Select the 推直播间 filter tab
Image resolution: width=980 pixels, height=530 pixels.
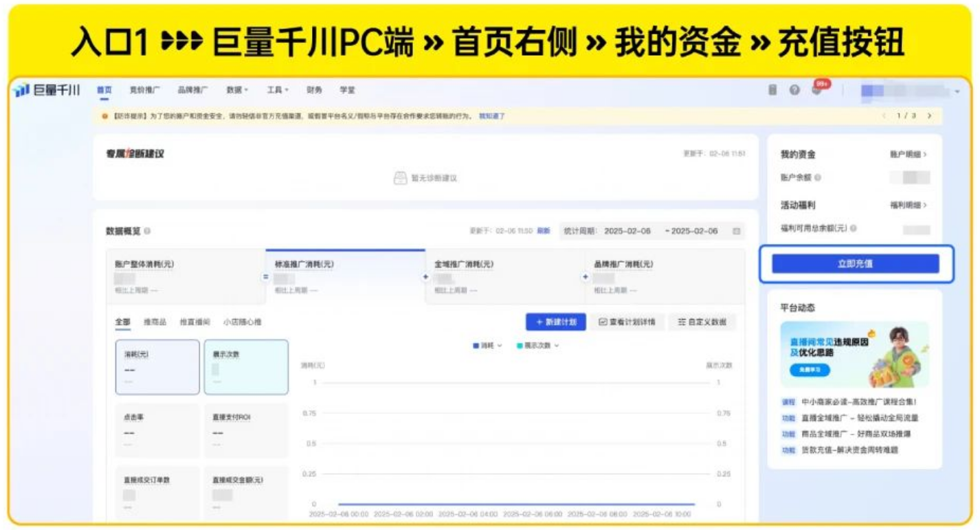(x=195, y=322)
